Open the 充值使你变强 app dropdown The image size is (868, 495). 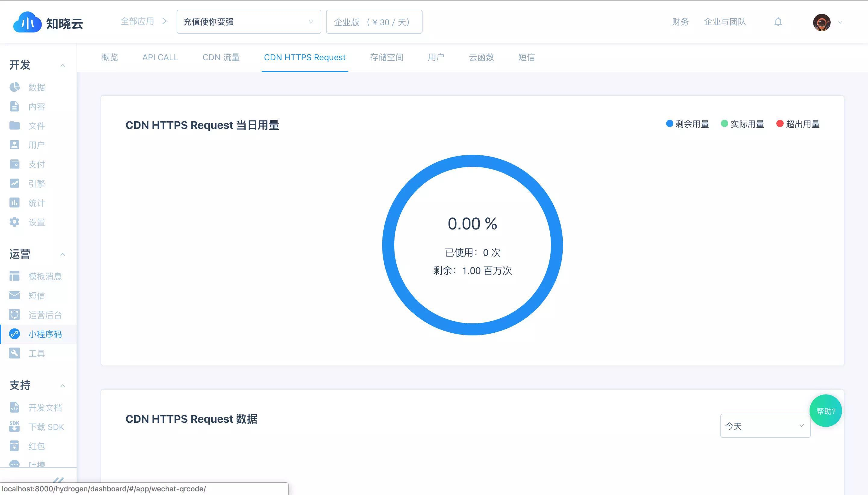click(x=248, y=22)
